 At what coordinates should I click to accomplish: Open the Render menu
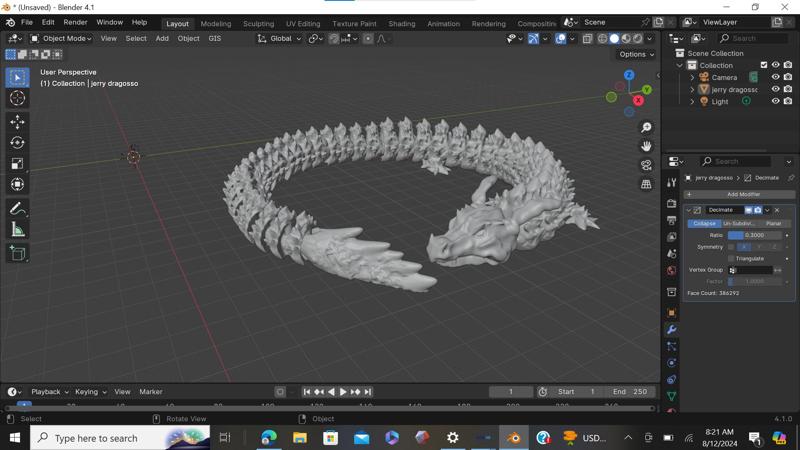click(x=75, y=22)
